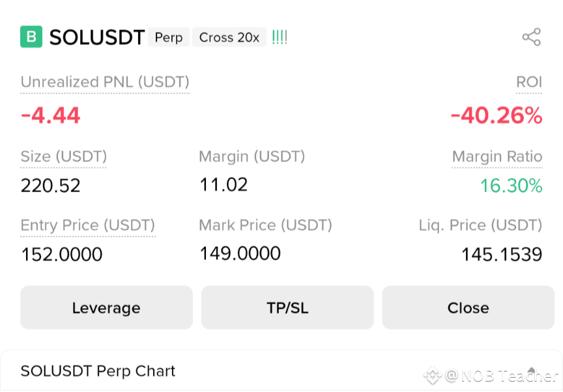The image size is (563, 392).
Task: Tap the share icon for the position
Action: click(532, 37)
